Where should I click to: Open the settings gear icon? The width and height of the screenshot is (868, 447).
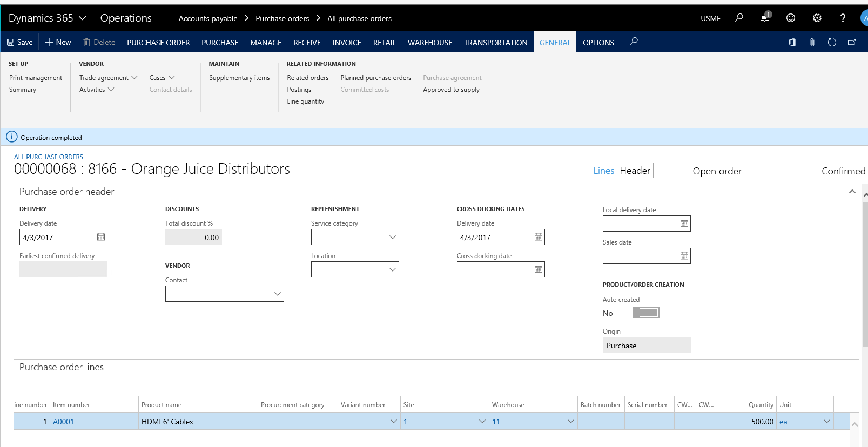point(817,18)
